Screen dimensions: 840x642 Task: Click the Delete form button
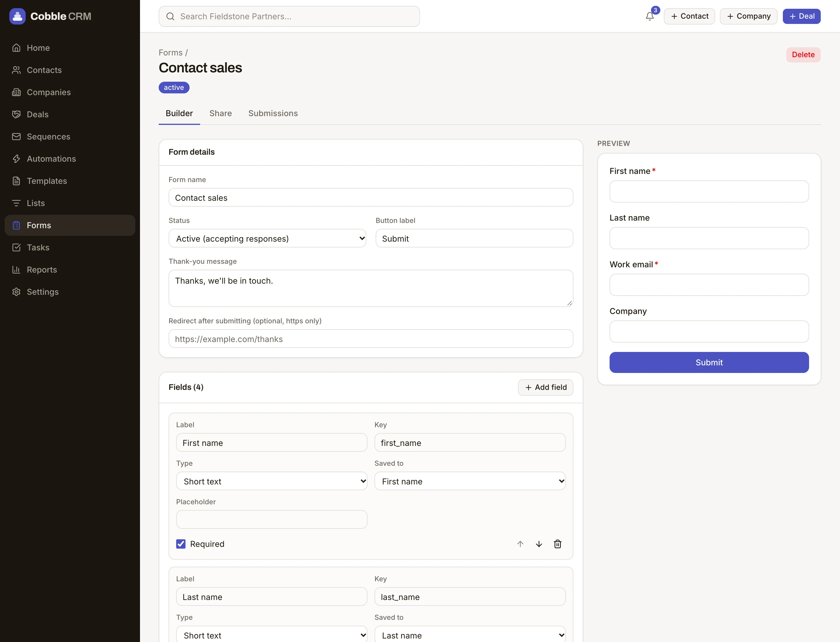pos(803,55)
